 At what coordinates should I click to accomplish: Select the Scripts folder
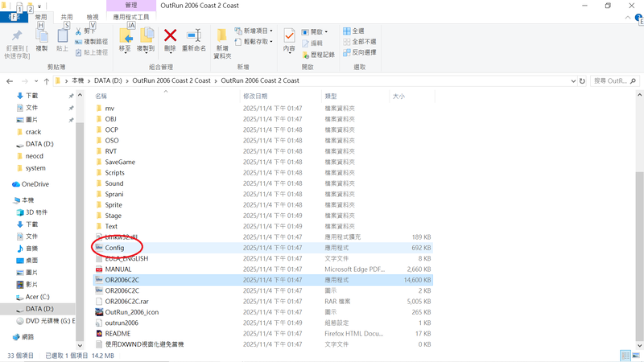[x=263, y=173]
